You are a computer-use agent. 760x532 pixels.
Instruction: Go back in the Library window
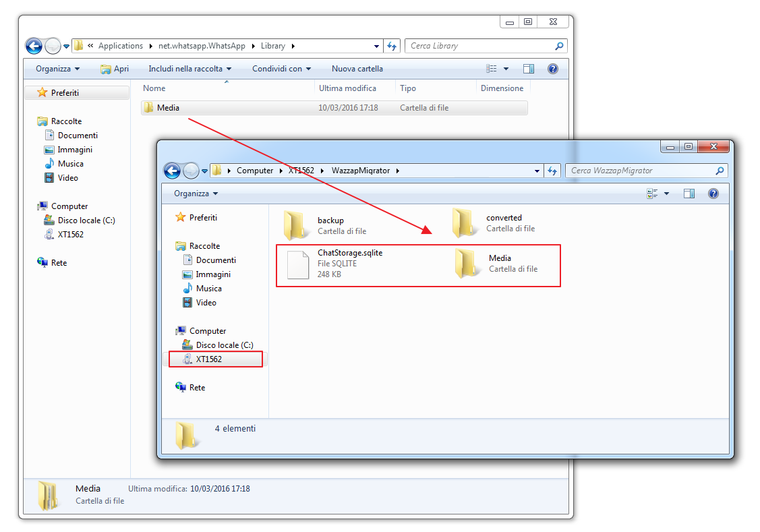pos(34,47)
